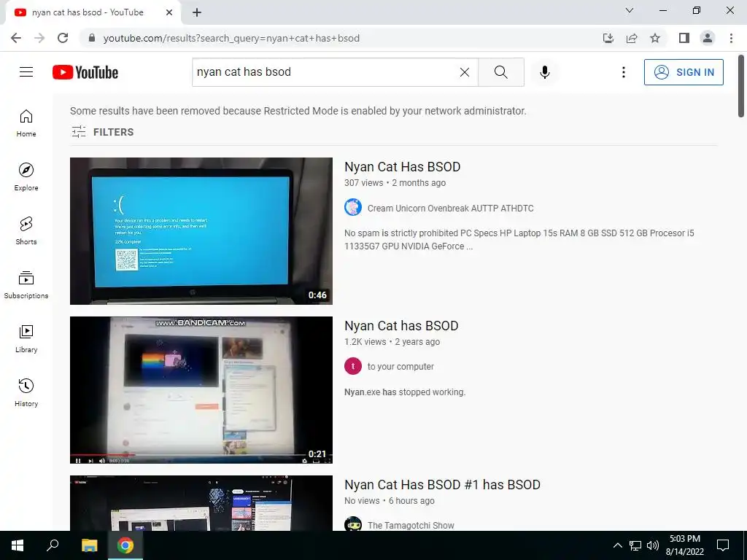The height and width of the screenshot is (560, 747).
Task: Click the Cream Unicorn channel avatar
Action: coord(353,208)
